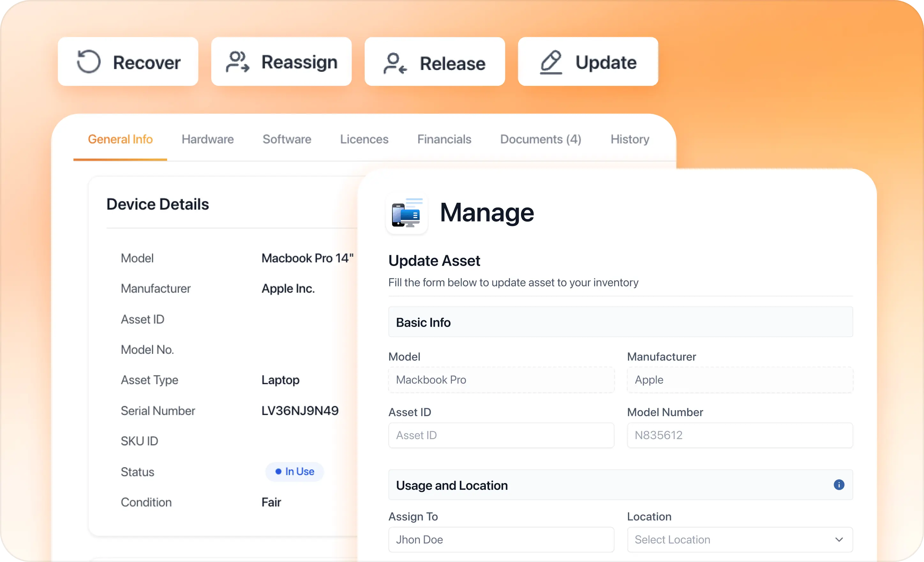The height and width of the screenshot is (562, 924).
Task: Open the Select Location dropdown
Action: click(x=740, y=539)
